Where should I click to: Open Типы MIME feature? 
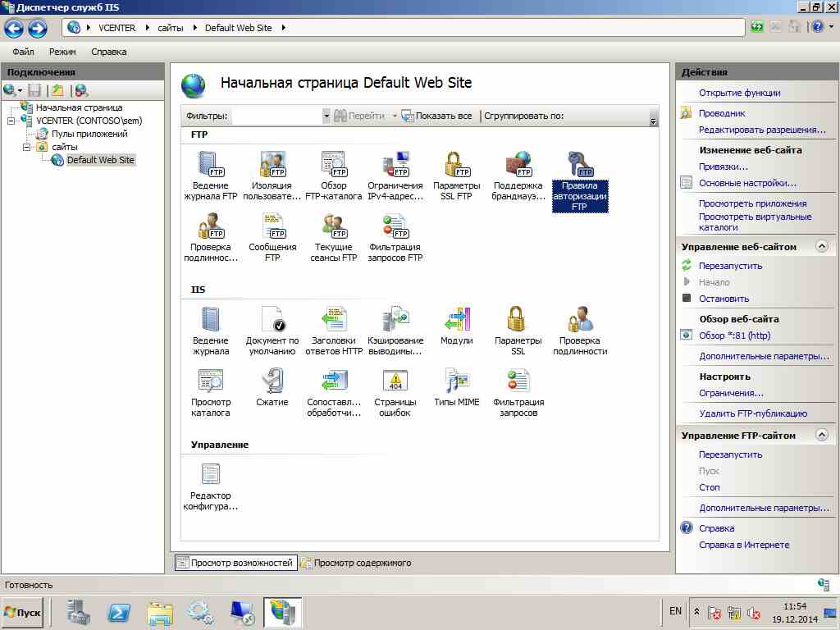(456, 387)
